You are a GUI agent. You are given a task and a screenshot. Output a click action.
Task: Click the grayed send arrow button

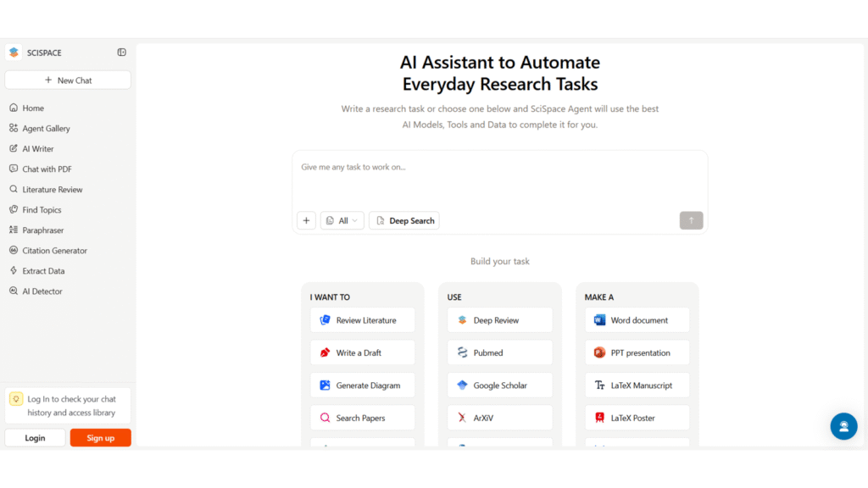[691, 220]
